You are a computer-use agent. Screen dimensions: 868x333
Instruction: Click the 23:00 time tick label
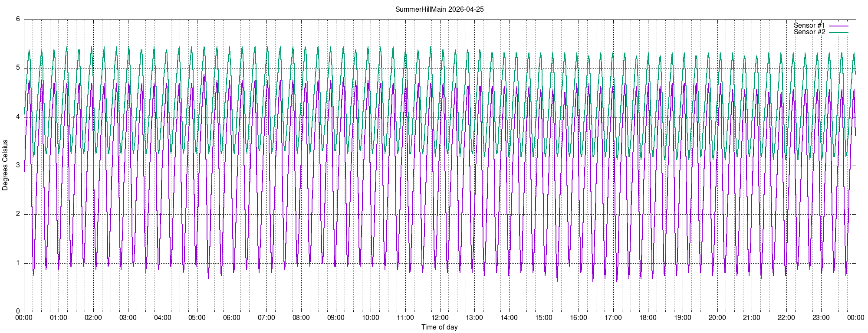coord(821,318)
